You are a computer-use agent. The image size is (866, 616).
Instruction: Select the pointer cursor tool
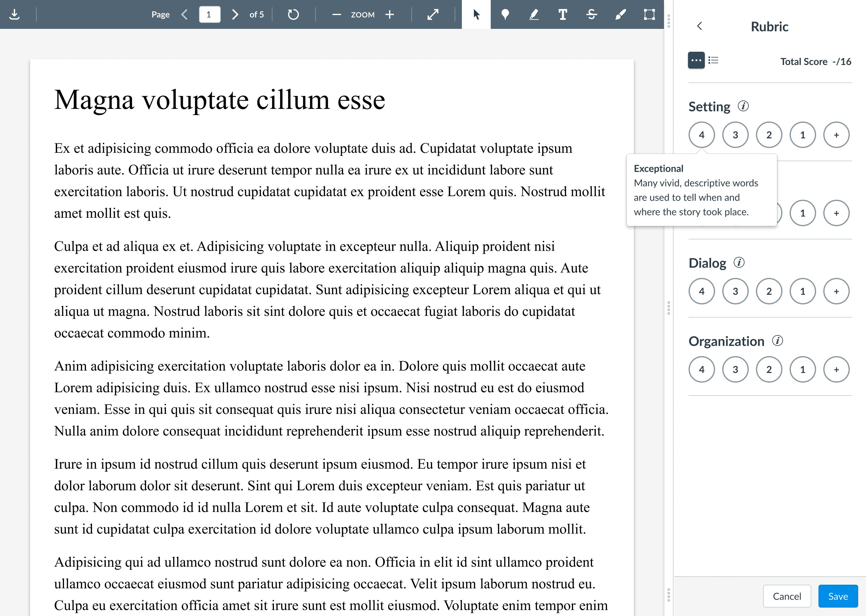[x=476, y=14]
